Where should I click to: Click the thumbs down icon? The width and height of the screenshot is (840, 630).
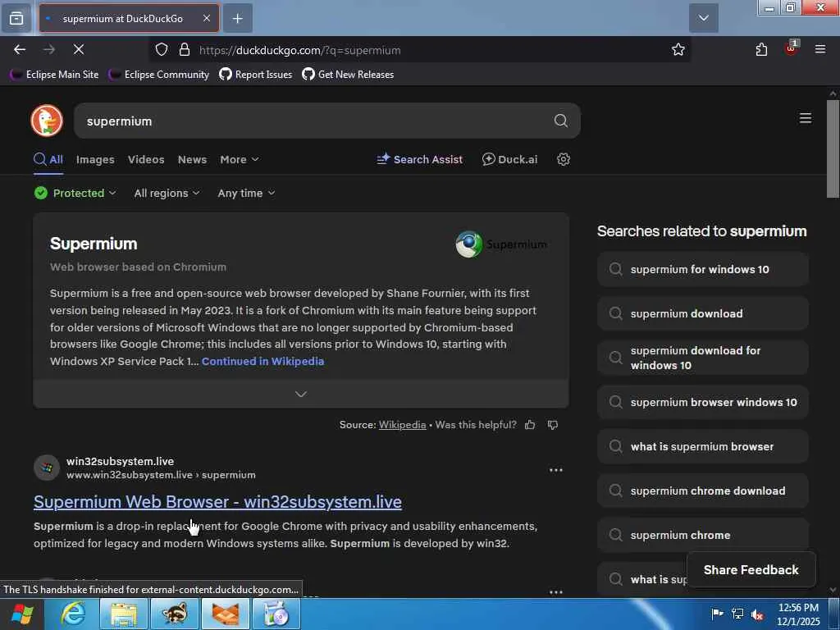point(553,425)
